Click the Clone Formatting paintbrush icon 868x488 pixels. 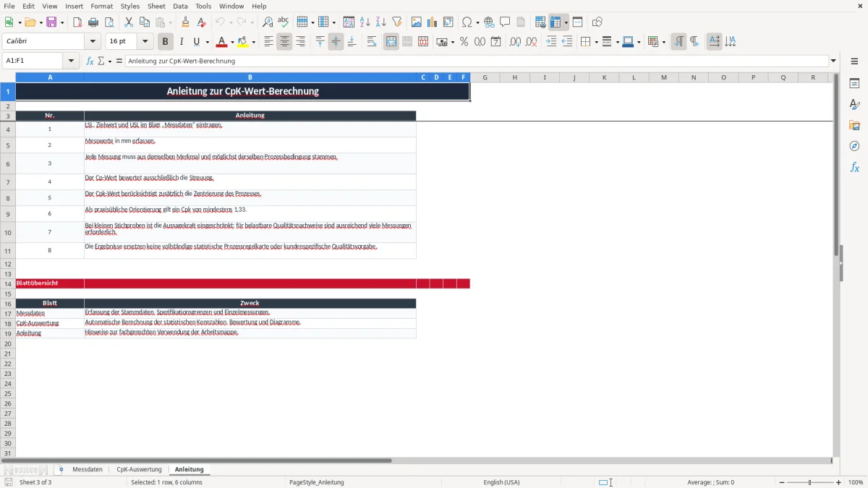point(185,22)
